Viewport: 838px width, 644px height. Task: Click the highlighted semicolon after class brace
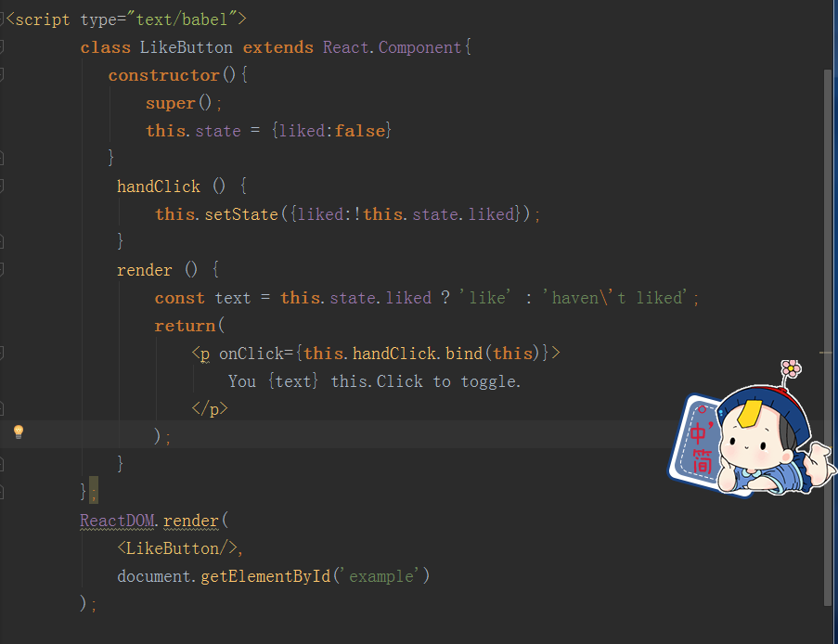coord(94,490)
